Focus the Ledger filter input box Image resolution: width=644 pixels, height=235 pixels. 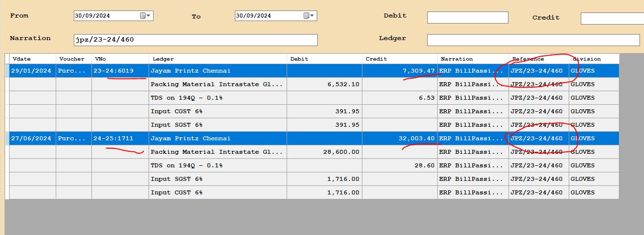click(532, 40)
